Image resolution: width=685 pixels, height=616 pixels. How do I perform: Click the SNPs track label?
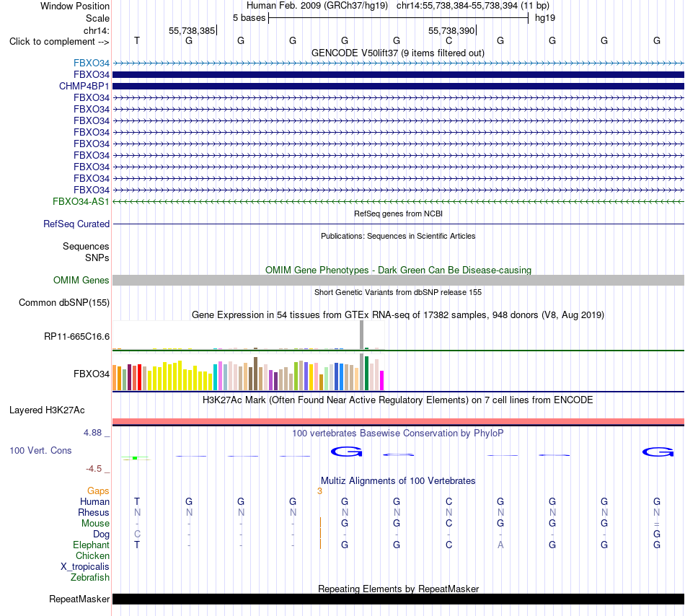pyautogui.click(x=97, y=258)
